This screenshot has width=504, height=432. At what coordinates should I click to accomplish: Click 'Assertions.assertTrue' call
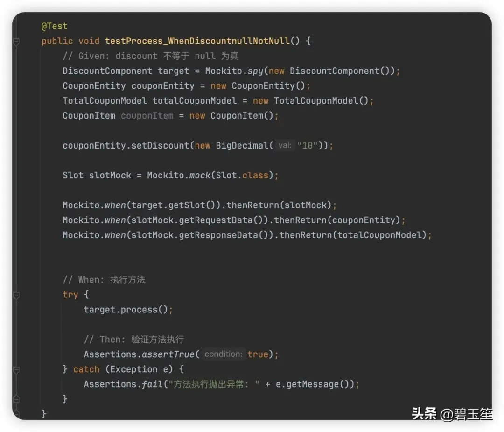pyautogui.click(x=139, y=354)
